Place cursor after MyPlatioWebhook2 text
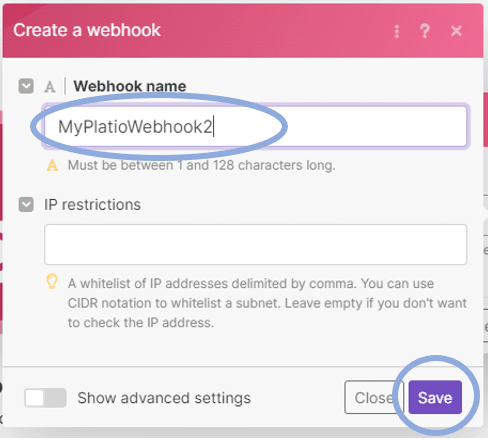The height and width of the screenshot is (440, 488). [214, 127]
